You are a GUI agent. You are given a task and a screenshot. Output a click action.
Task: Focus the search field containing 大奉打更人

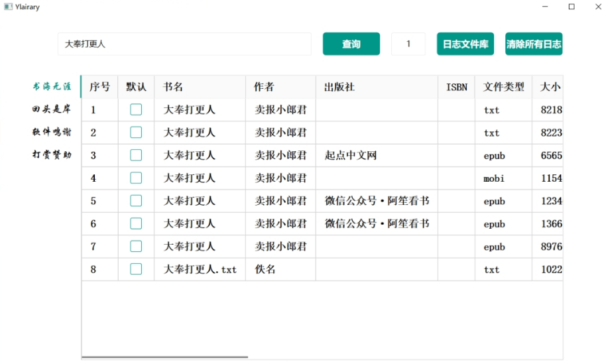pos(184,44)
